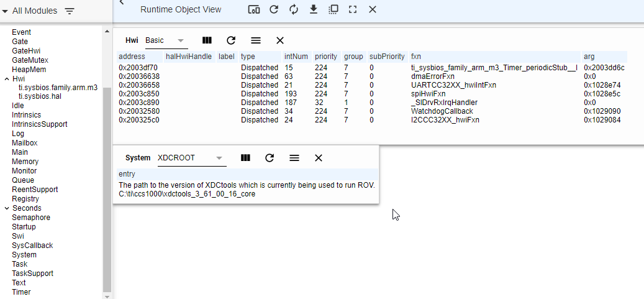Select the Mailbox module
Screen dimensions: 644x299
point(25,143)
